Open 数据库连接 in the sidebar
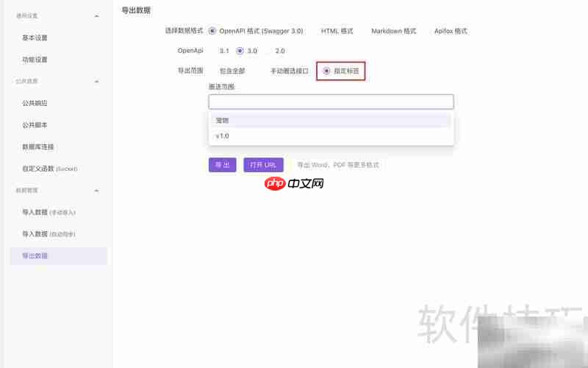588x368 pixels. coord(38,146)
